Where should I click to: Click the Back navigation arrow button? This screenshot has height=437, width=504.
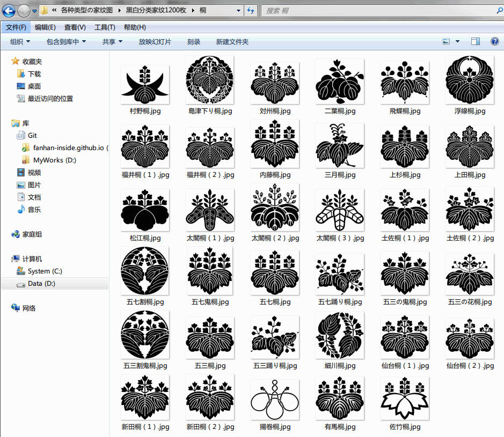(9, 11)
